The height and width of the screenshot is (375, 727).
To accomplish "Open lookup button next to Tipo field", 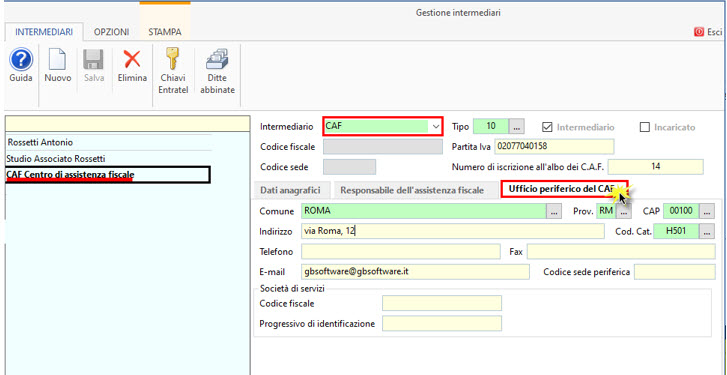I will click(517, 126).
